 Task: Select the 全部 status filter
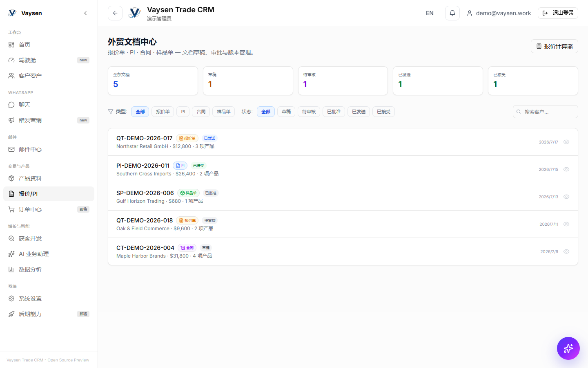pos(266,112)
